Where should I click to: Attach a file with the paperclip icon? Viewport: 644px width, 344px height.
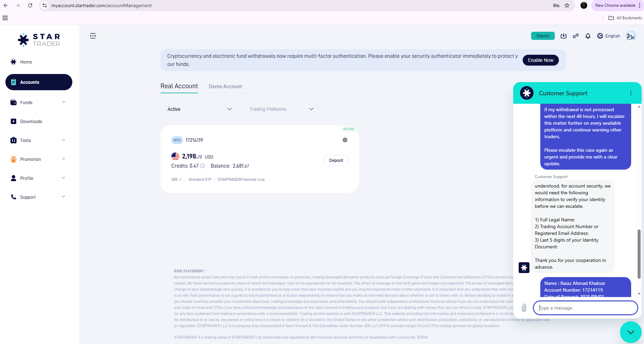click(x=524, y=308)
